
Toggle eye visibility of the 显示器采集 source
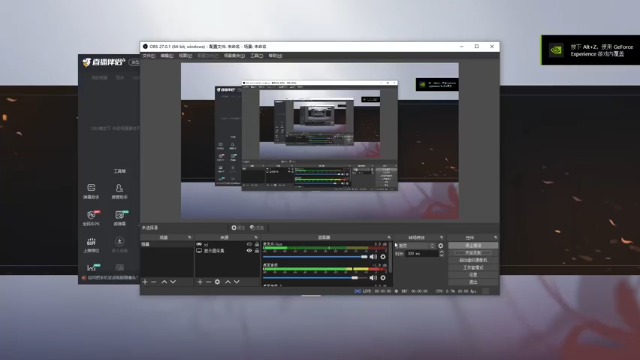click(x=249, y=250)
